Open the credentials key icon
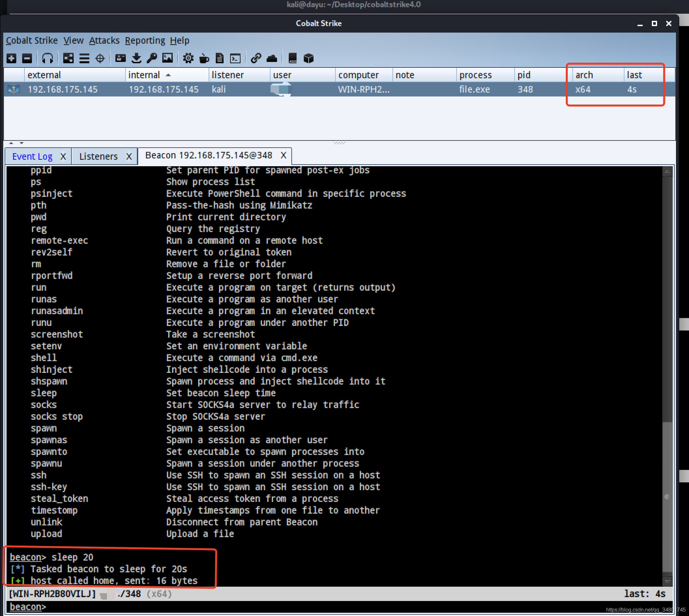This screenshot has width=689, height=616. pos(152,58)
